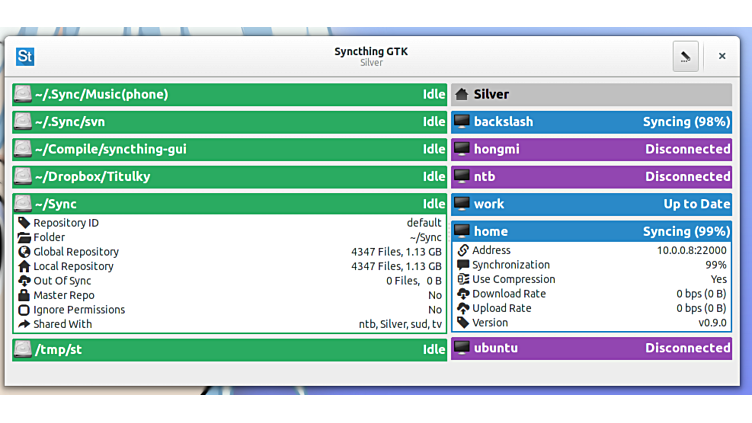Collapse the home device details

590,231
